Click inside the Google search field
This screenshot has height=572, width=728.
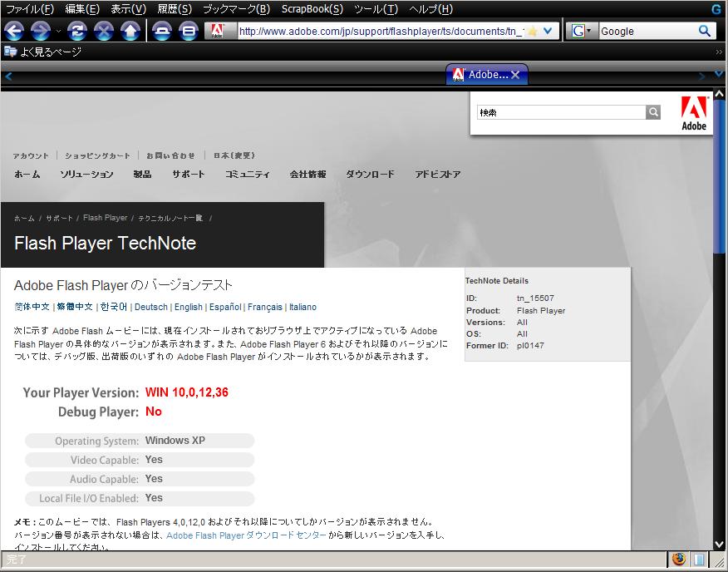(648, 31)
